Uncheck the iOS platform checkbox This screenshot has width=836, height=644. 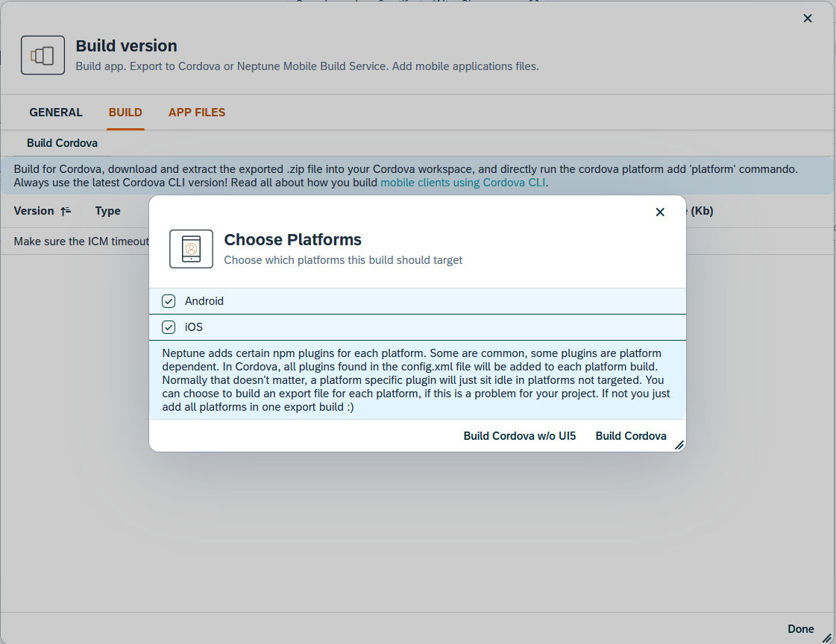pos(168,326)
